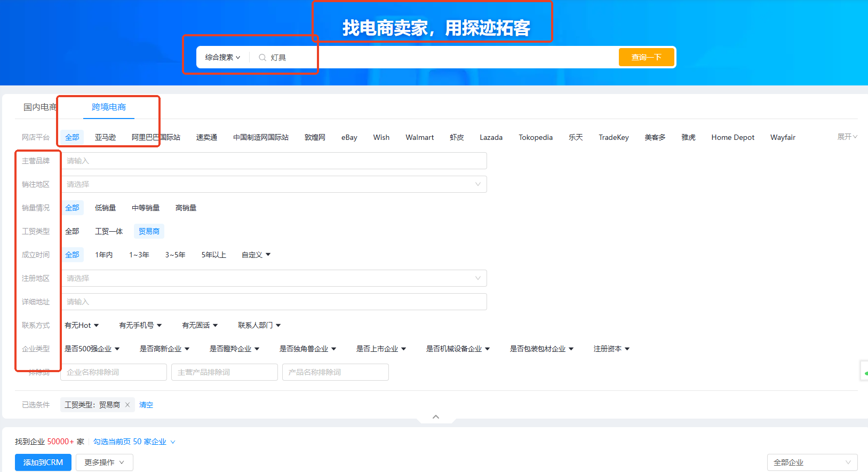Select 高销量 sales filter

[x=186, y=208]
